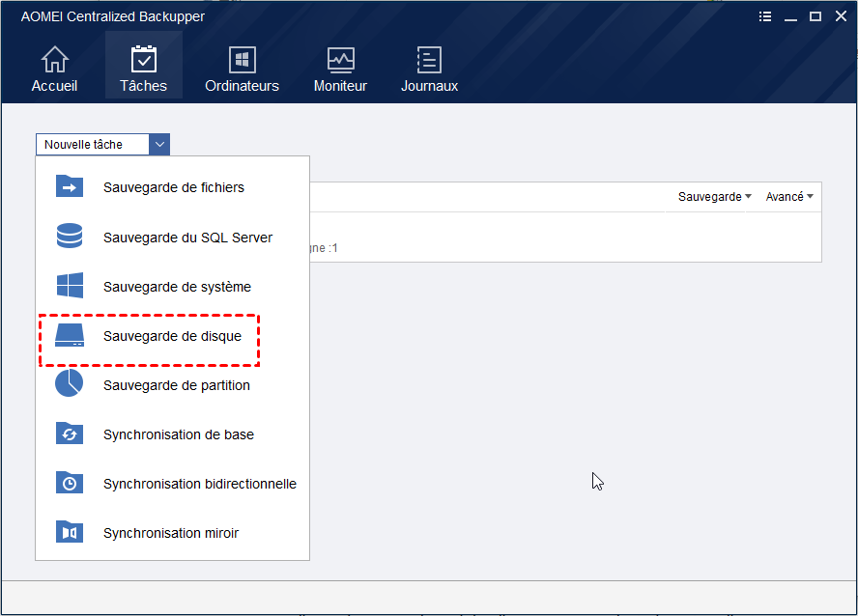Select Synchronisation miroir
Image resolution: width=858 pixels, height=616 pixels.
[172, 532]
